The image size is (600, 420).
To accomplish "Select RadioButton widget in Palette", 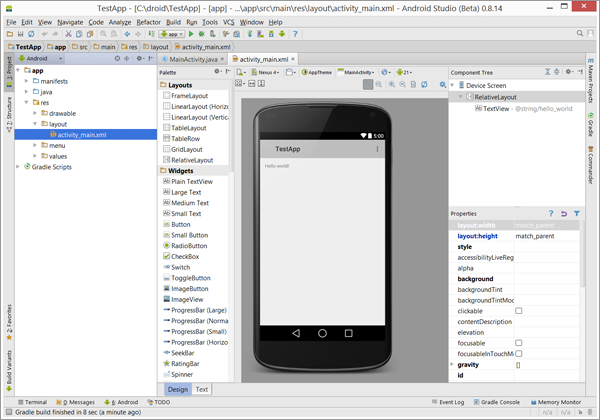I will click(x=185, y=246).
